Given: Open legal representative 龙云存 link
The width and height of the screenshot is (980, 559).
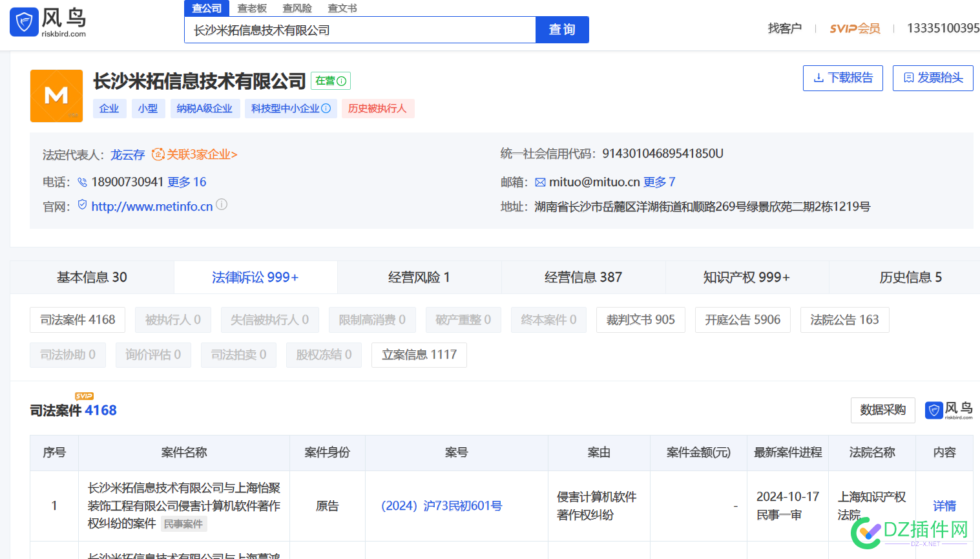Looking at the screenshot, I should click(127, 154).
